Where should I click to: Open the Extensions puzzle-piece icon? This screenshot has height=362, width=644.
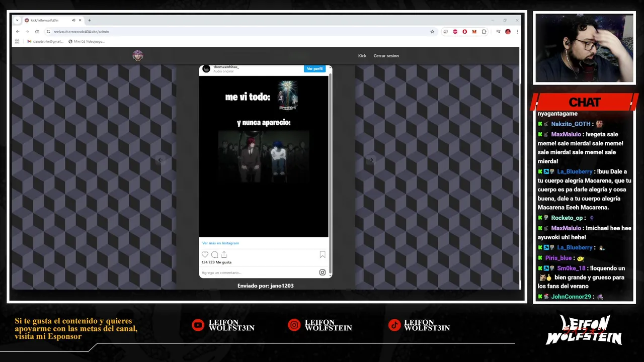click(484, 32)
